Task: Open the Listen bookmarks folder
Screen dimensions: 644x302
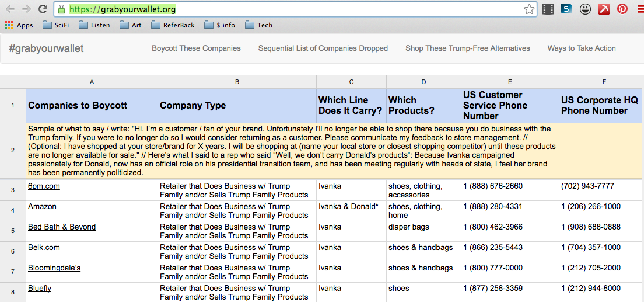Action: (94, 25)
